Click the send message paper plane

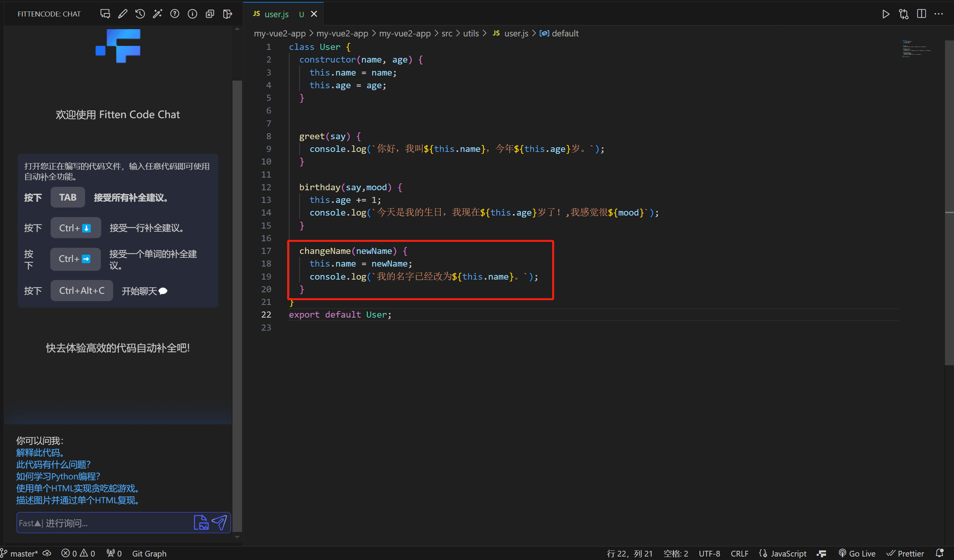[219, 523]
